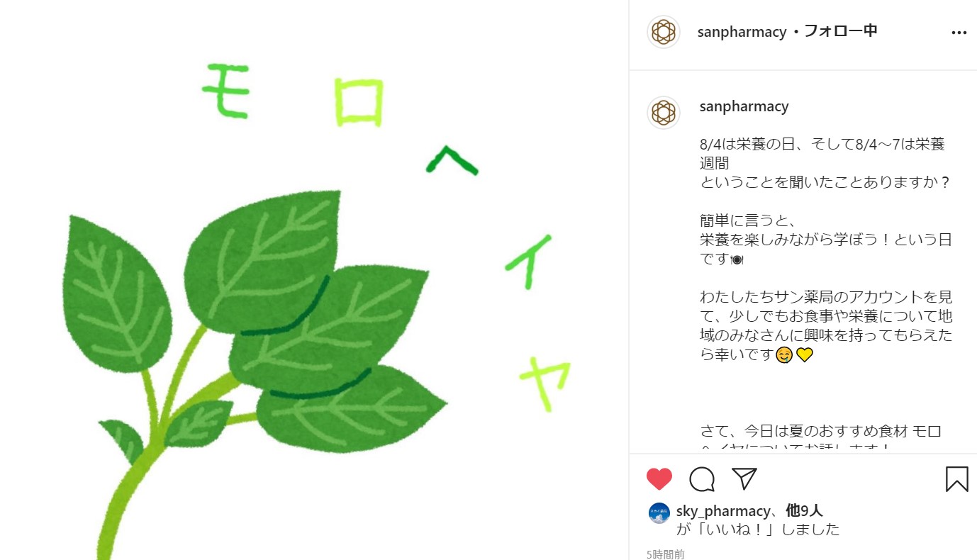Click the dark green ヘ character in the image
The width and height of the screenshot is (977, 560).
pyautogui.click(x=452, y=160)
